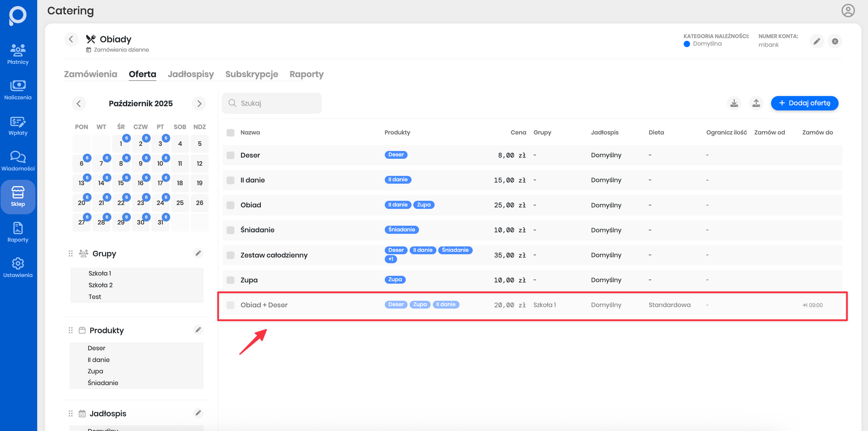
Task: Open Ustawienia settings gear
Action: pos(18,267)
